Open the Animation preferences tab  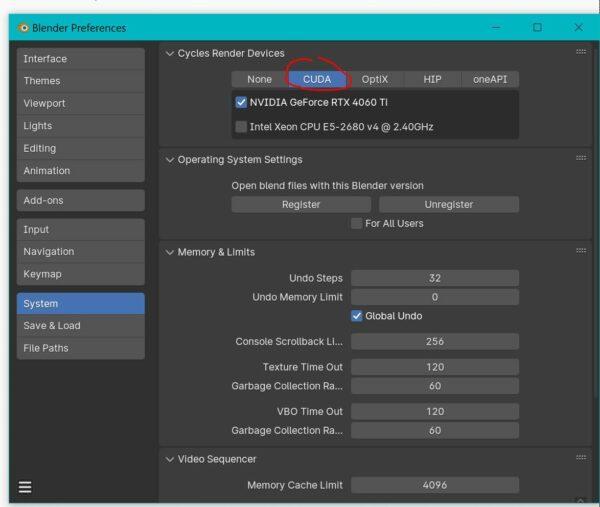[81, 171]
